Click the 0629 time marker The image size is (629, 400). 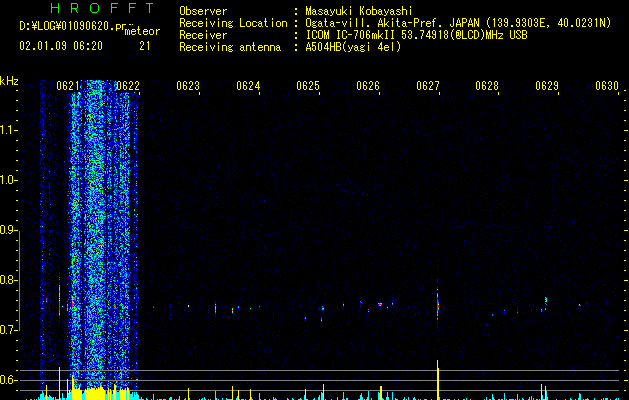click(x=547, y=85)
